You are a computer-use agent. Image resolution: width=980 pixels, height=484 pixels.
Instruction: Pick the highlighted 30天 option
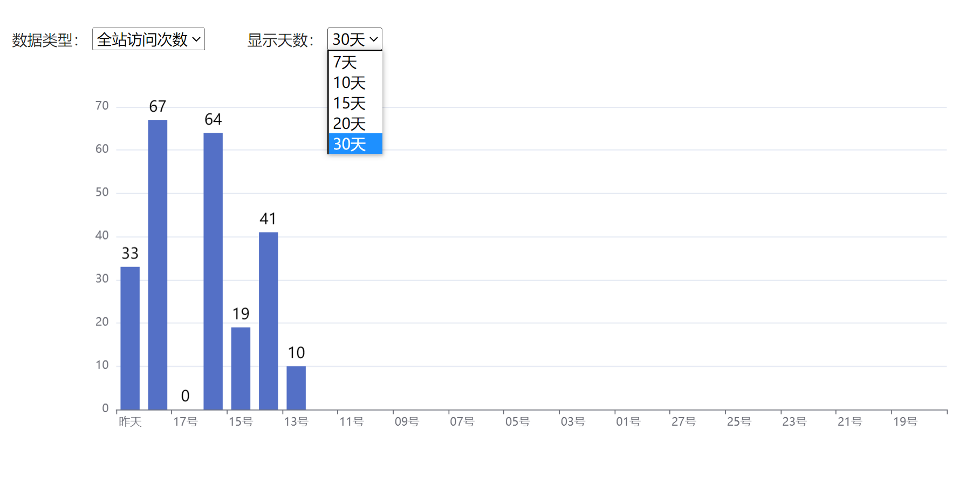(355, 144)
